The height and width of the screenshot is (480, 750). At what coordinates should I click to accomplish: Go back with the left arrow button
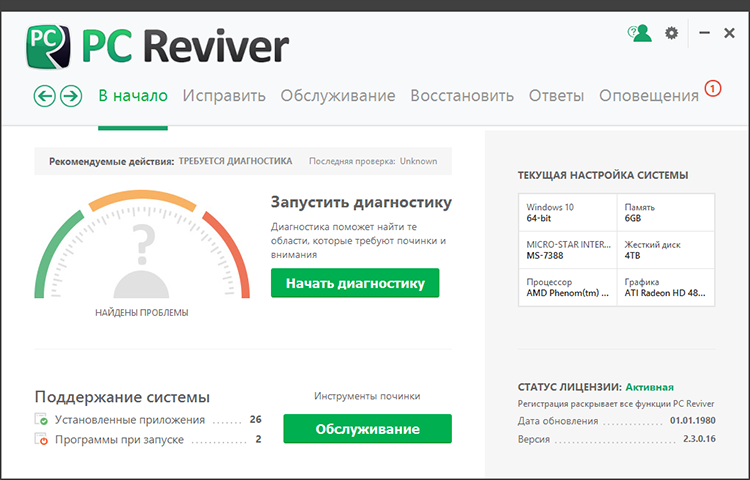[x=44, y=96]
